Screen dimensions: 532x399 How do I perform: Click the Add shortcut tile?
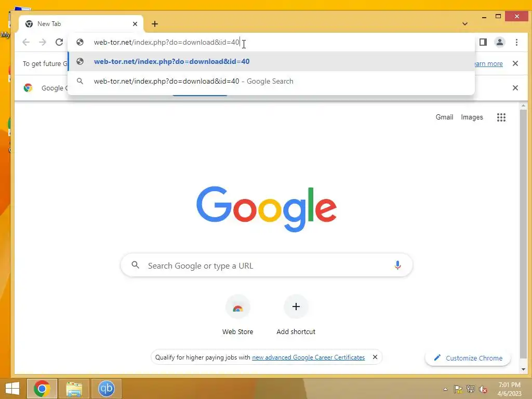point(296,315)
